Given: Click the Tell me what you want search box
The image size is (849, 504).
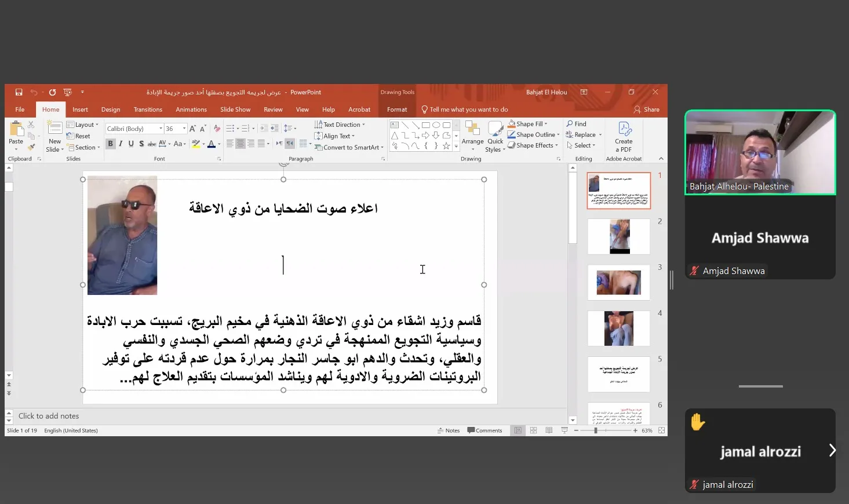Looking at the screenshot, I should [x=465, y=109].
